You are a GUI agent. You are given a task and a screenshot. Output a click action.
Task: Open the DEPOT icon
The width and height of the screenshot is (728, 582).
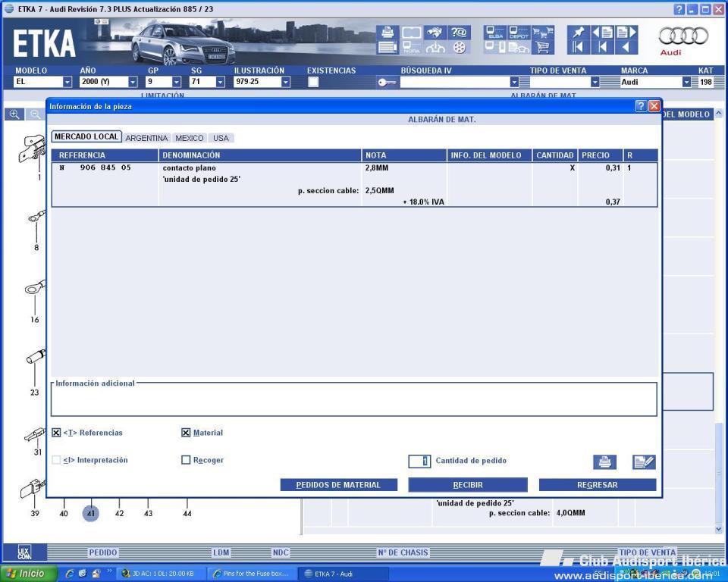point(519,32)
